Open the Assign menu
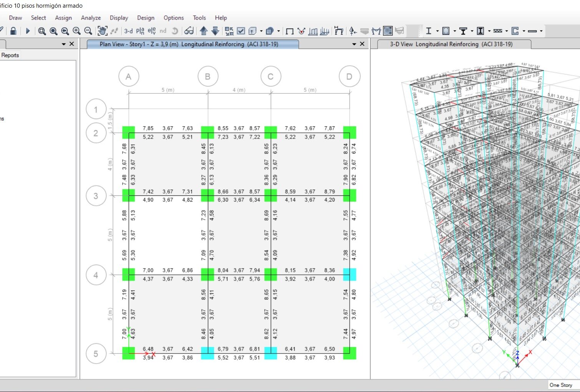This screenshot has width=580, height=392. 63,18
